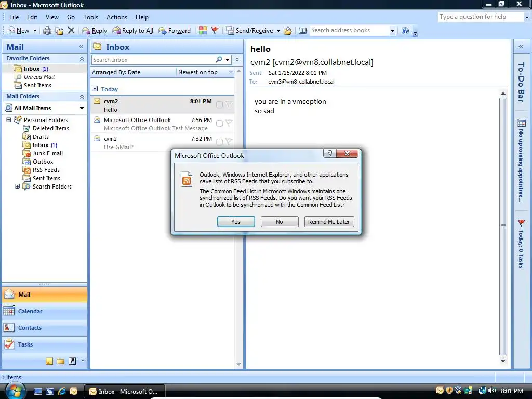Toggle category box for Outlook Test Message
This screenshot has width=532, height=399.
click(220, 124)
